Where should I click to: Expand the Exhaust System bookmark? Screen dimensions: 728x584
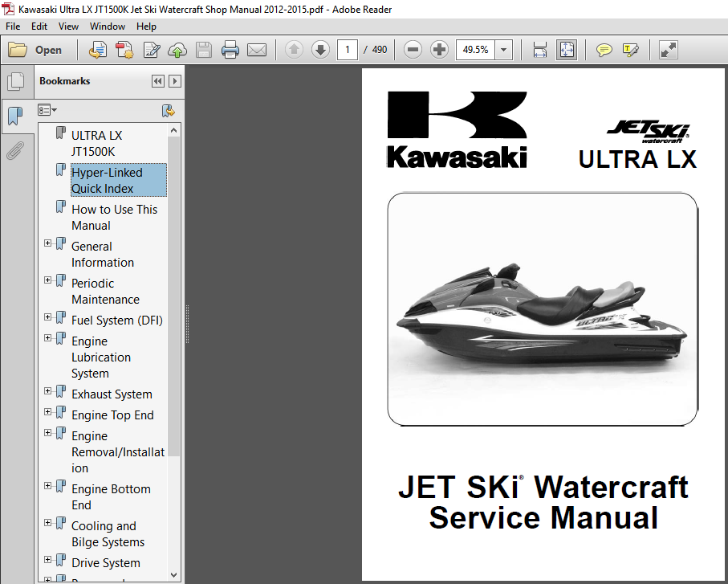point(47,390)
